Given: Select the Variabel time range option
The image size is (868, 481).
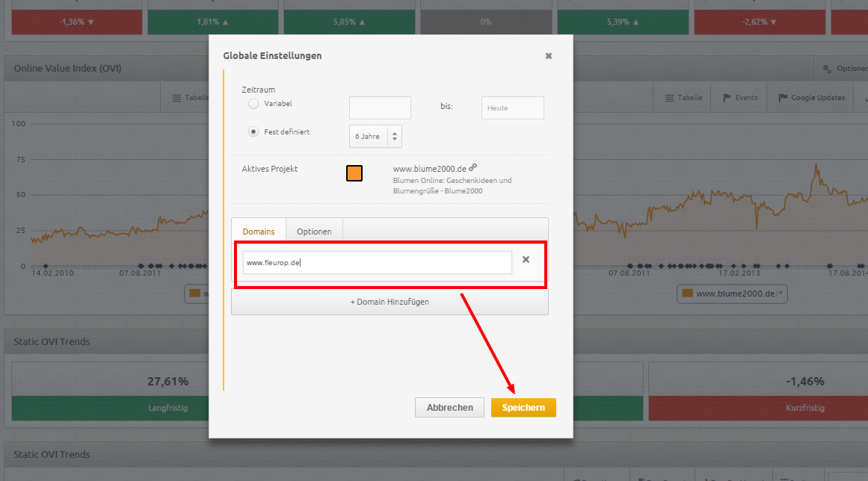Looking at the screenshot, I should [253, 104].
